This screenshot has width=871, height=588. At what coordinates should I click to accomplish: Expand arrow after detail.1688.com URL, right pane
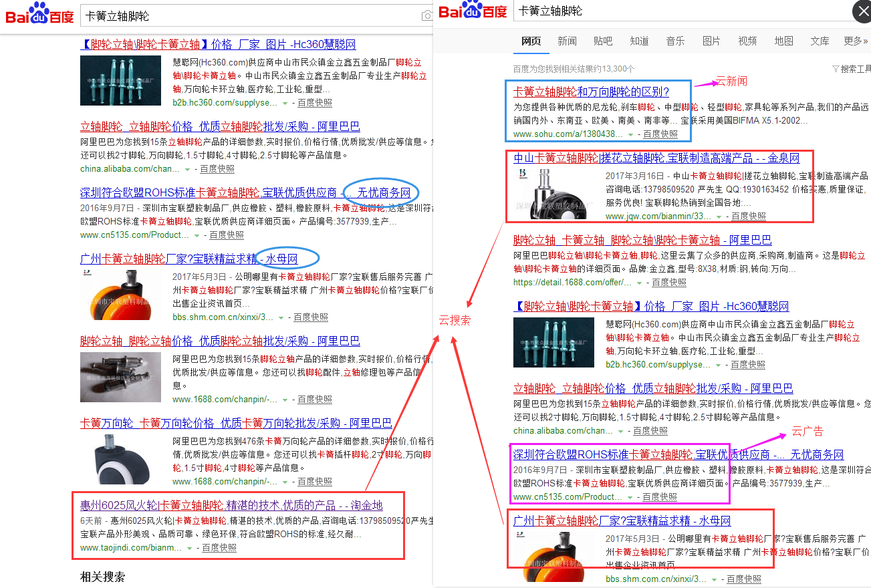click(640, 283)
